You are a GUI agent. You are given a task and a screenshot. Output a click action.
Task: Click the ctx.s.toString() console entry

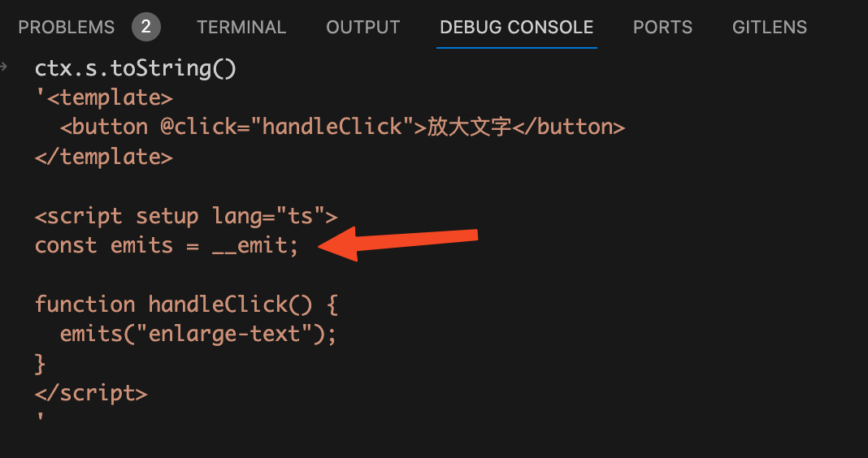[x=135, y=68]
